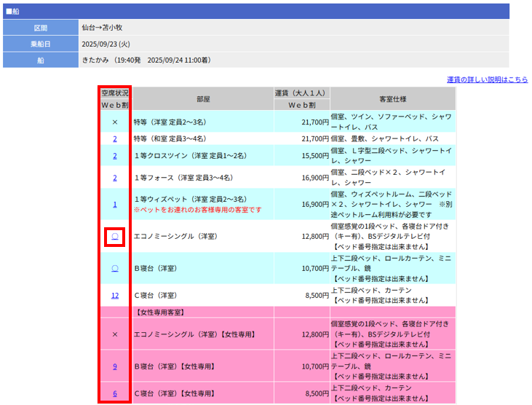Viewport: 532px width, 405px height.
Task: Select availability 6 for Ｃ寝台【女性専用】
Action: pyautogui.click(x=115, y=393)
